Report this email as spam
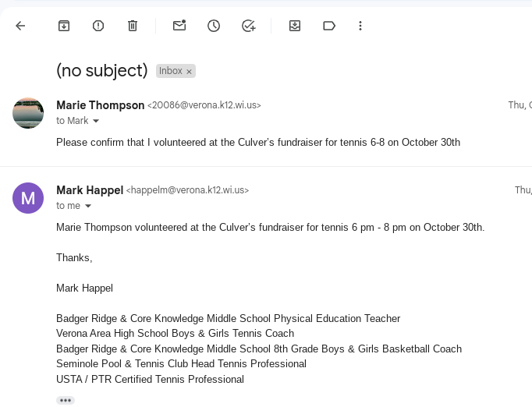The height and width of the screenshot is (407, 532). [98, 26]
